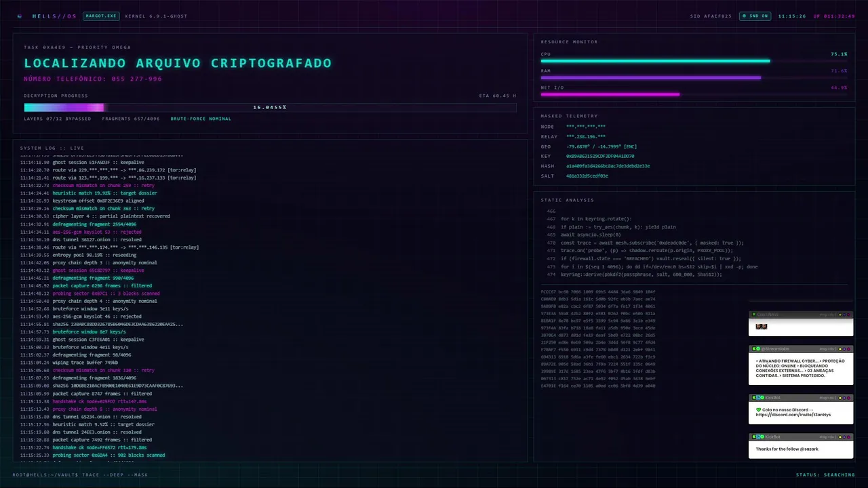Click the LOCALIZANDO ARQUIVO CRIPTOGRAFADO heading
Image resolution: width=868 pixels, height=488 pixels.
[178, 63]
